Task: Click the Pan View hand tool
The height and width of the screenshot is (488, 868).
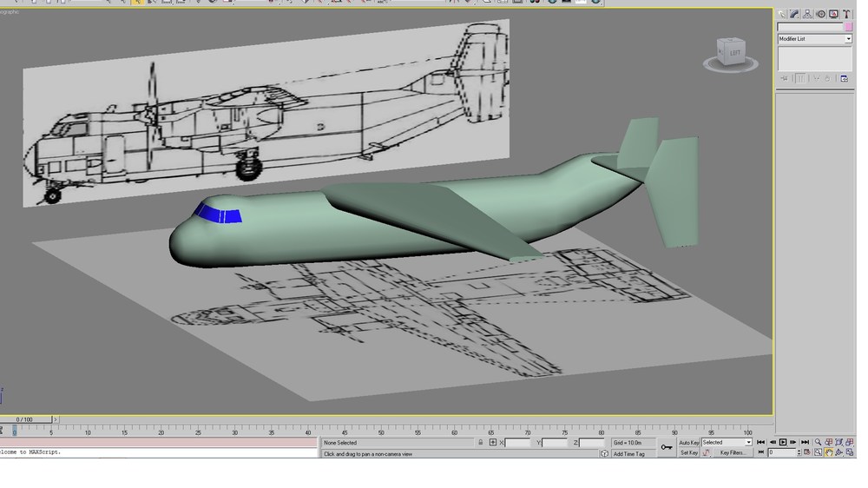Action: pos(828,452)
